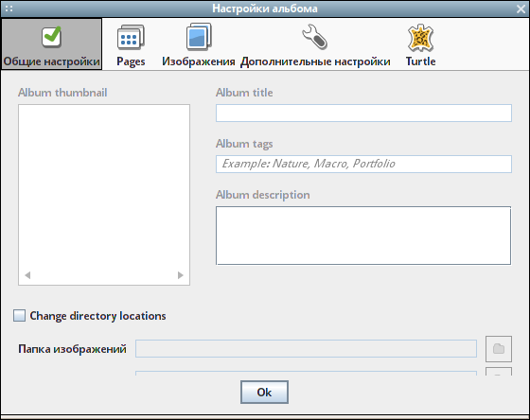Screen dimensions: 530x420
Task: Open the Дополнительные настройки tab label
Action: point(315,61)
